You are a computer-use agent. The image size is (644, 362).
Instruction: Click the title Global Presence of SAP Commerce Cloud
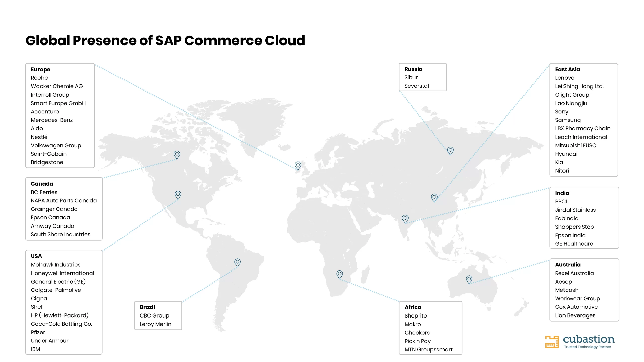tap(165, 40)
